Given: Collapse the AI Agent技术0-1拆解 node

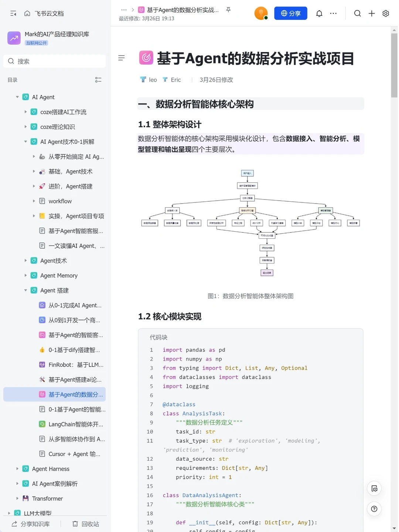Looking at the screenshot, I should (x=25, y=141).
